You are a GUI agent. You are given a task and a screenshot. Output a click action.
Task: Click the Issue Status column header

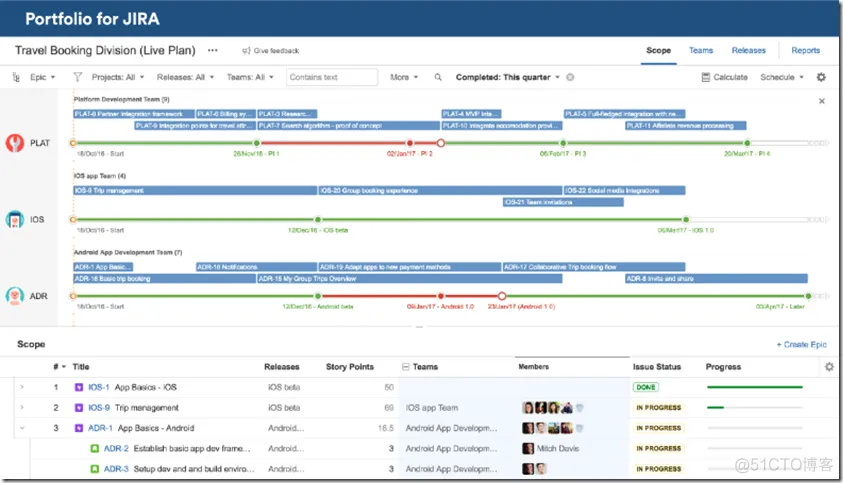click(x=656, y=367)
